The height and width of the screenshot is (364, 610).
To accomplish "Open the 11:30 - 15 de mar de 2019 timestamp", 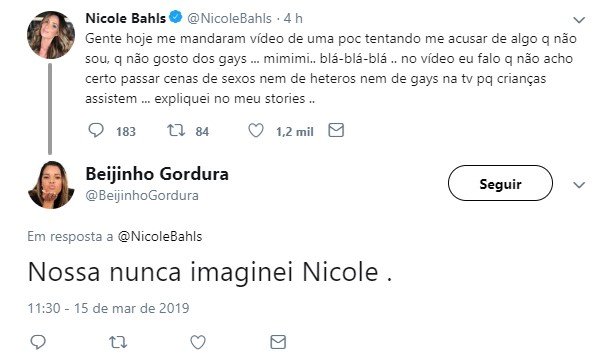I will (x=108, y=308).
